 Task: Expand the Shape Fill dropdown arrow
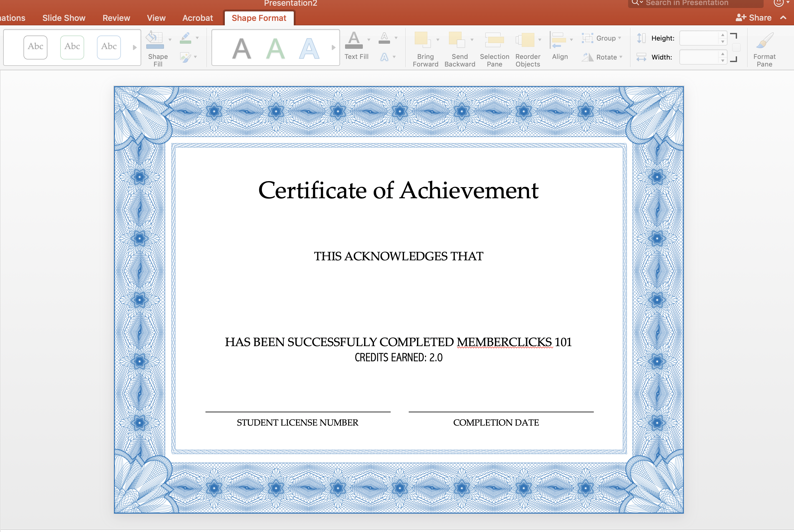[170, 40]
